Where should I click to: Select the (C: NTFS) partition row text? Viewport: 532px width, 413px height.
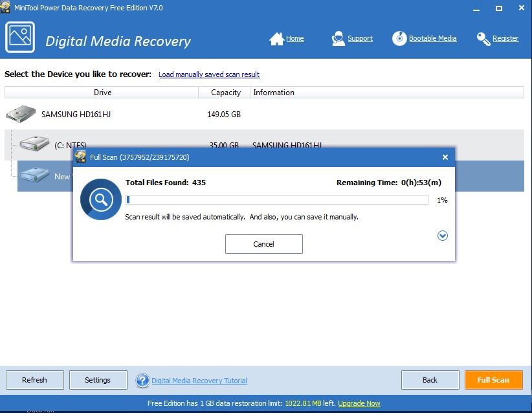point(71,145)
